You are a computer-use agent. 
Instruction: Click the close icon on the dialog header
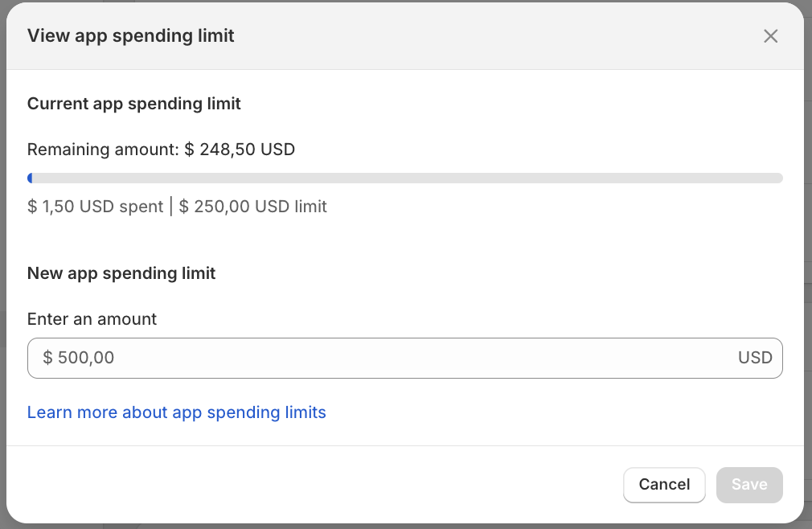[x=770, y=35]
